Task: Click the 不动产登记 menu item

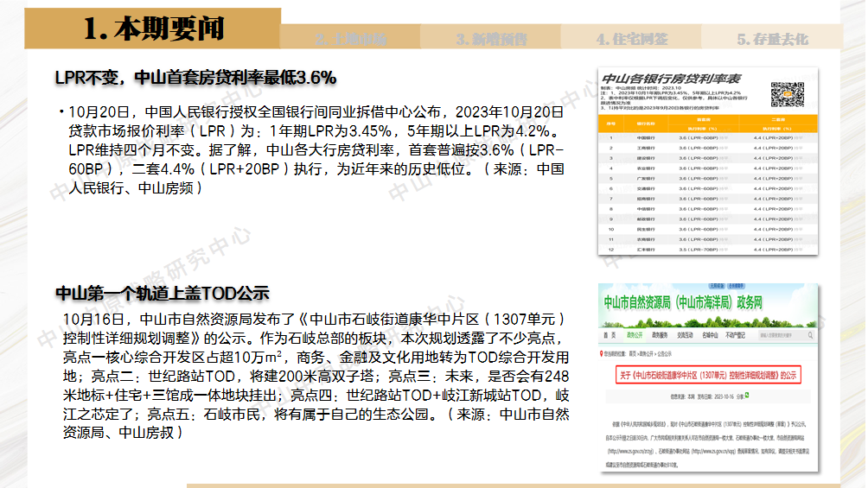Action: [x=736, y=333]
